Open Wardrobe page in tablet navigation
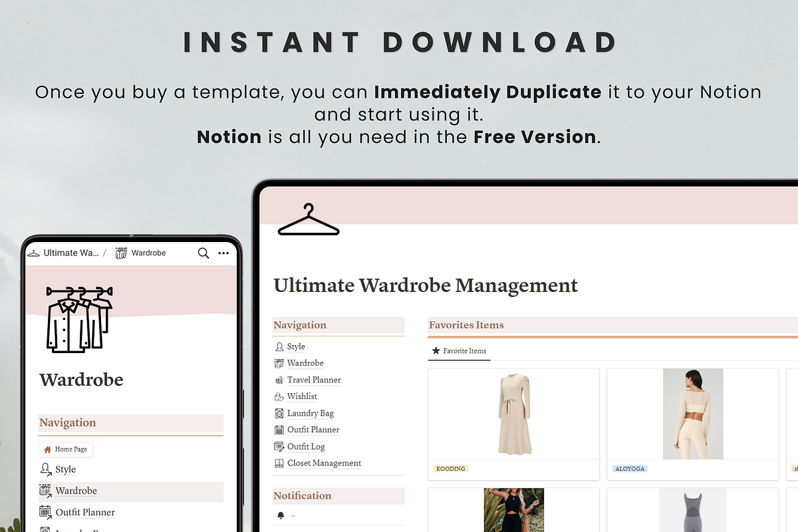The height and width of the screenshot is (532, 798). click(305, 363)
